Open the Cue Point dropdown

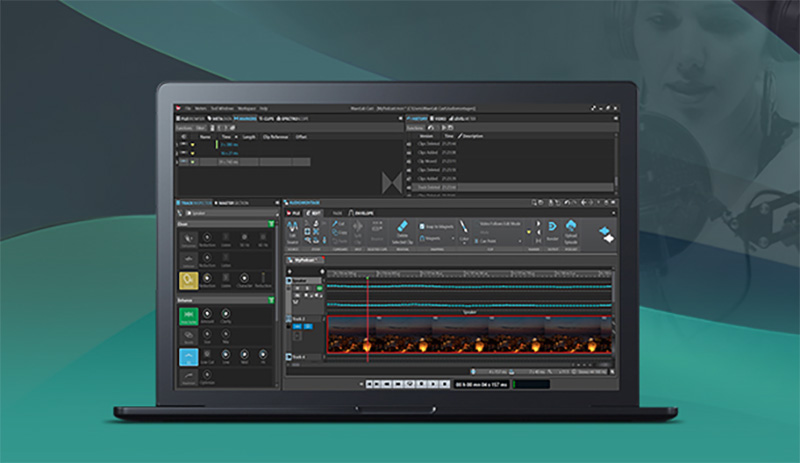point(498,241)
